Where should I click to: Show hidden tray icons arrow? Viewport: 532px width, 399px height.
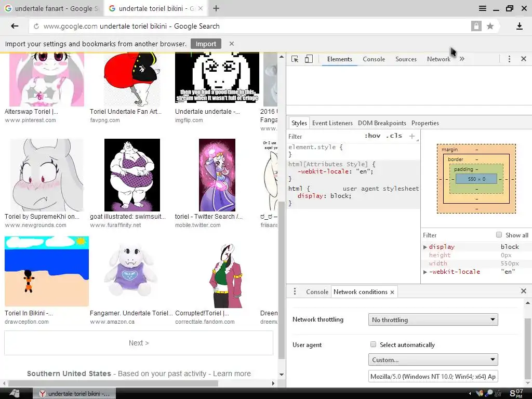(470, 394)
